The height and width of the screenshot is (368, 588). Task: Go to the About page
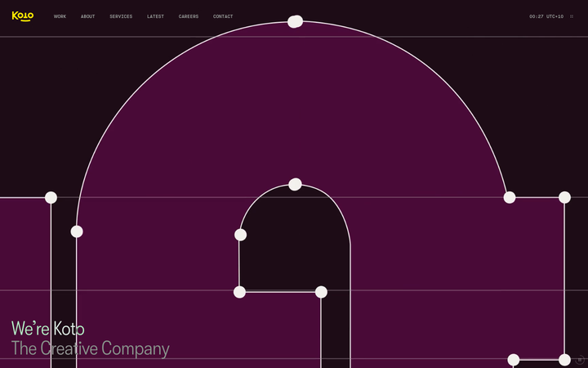click(87, 16)
